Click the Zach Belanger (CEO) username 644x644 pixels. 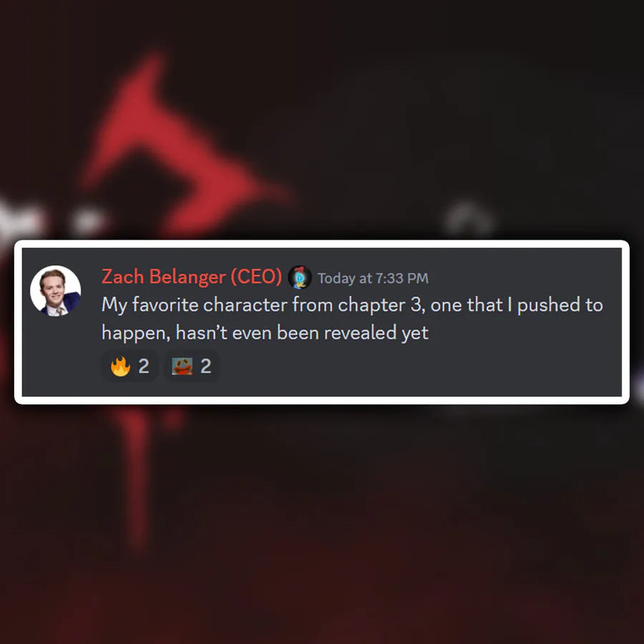coord(192,277)
